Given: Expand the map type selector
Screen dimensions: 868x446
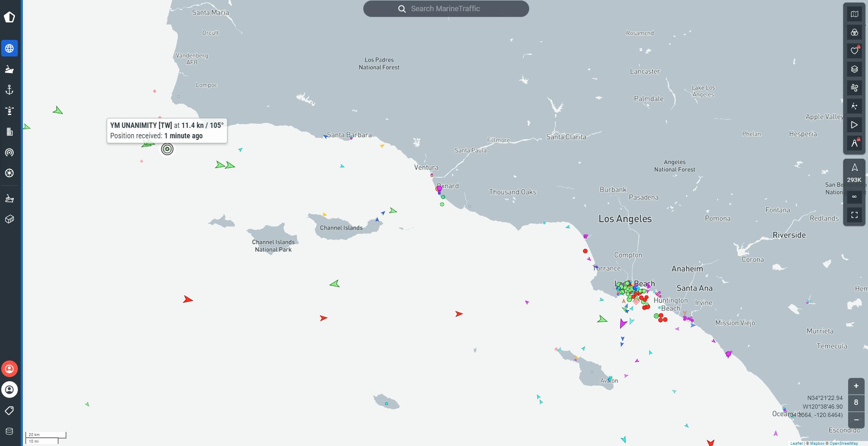Looking at the screenshot, I should coord(854,14).
